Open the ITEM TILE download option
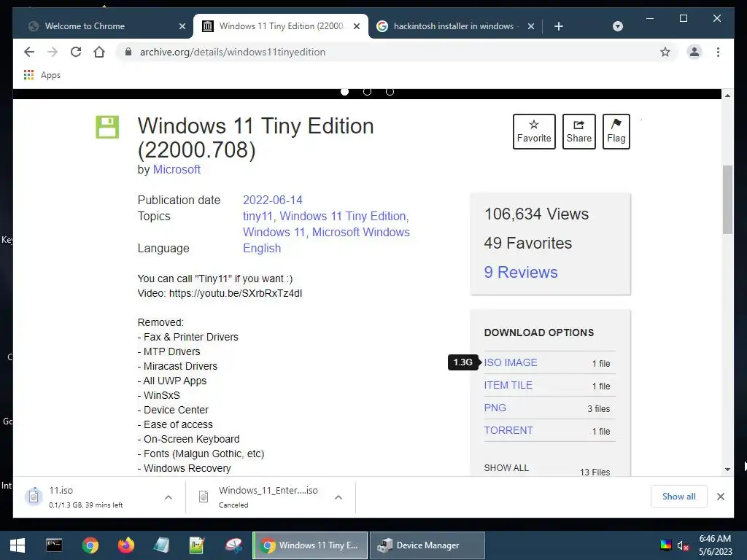 coord(508,385)
